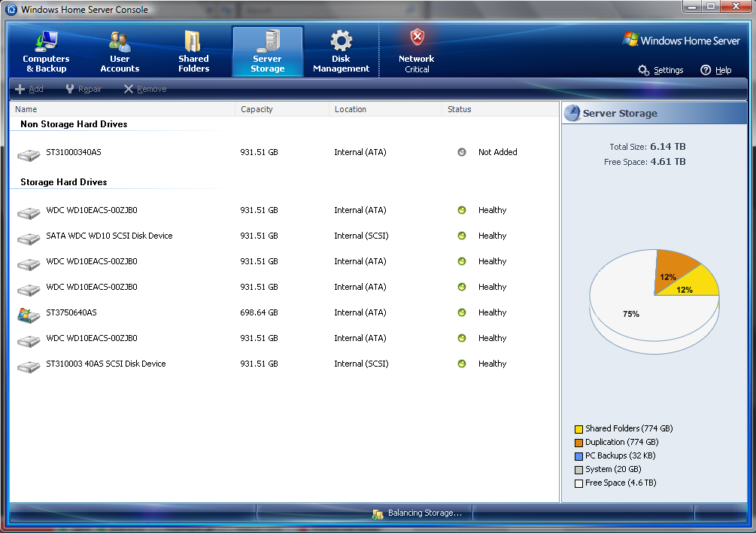756x533 pixels.
Task: Click the yellow Shared Folders legend swatch
Action: pyautogui.click(x=578, y=429)
